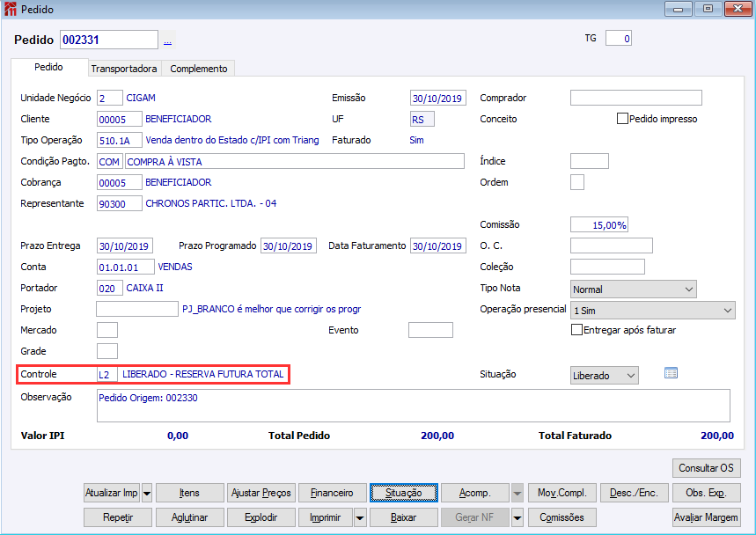Click the Comprador input field
The width and height of the screenshot is (756, 535).
coord(636,98)
